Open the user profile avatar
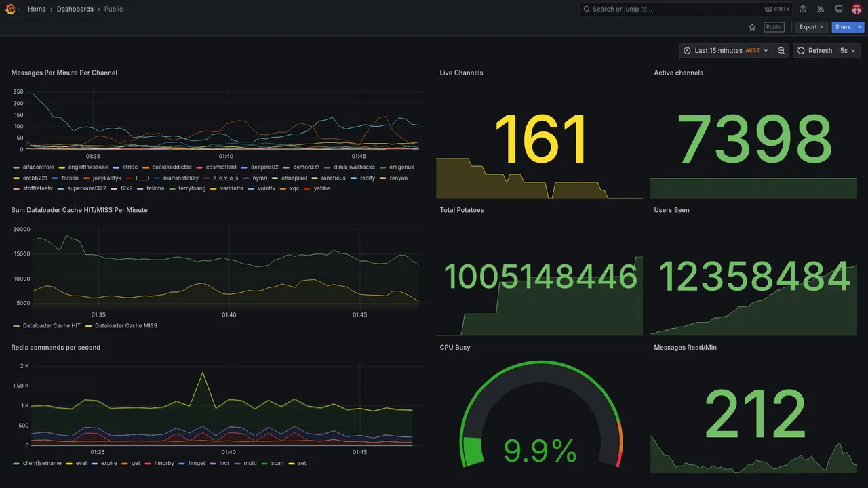This screenshot has width=868, height=488. tap(856, 9)
